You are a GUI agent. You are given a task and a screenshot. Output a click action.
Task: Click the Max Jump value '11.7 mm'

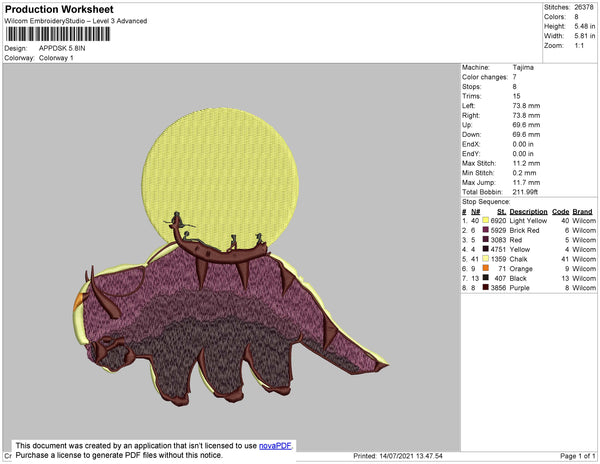point(526,182)
